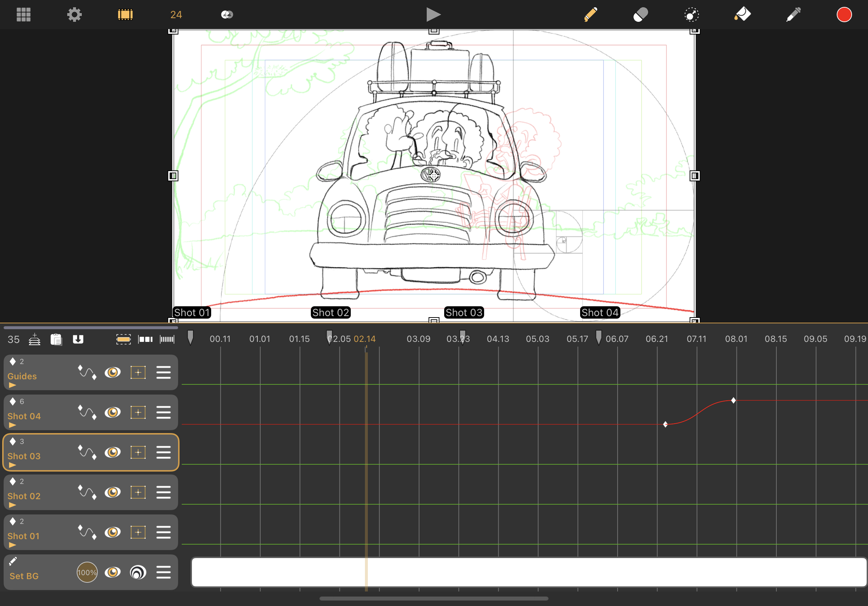Hide the Set BG layer

pyautogui.click(x=113, y=572)
